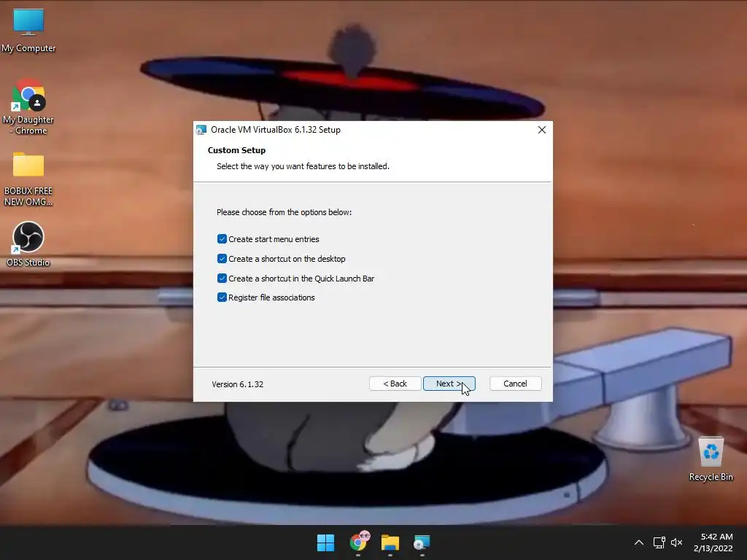The width and height of the screenshot is (747, 560).
Task: Open Chrome from the taskbar
Action: point(359,542)
